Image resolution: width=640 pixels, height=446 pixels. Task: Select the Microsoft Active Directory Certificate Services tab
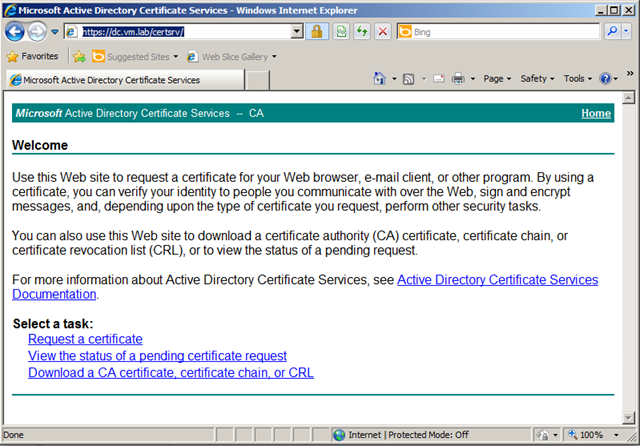124,80
